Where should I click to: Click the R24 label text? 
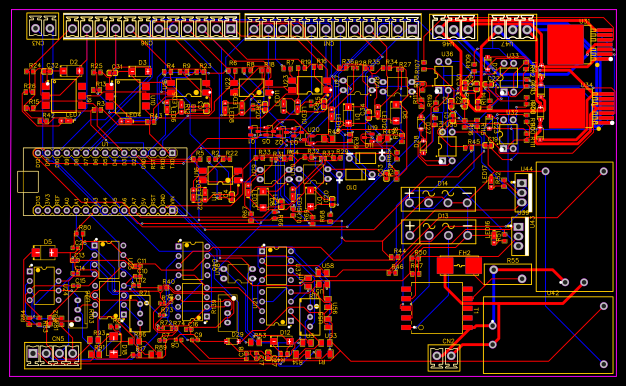point(35,65)
